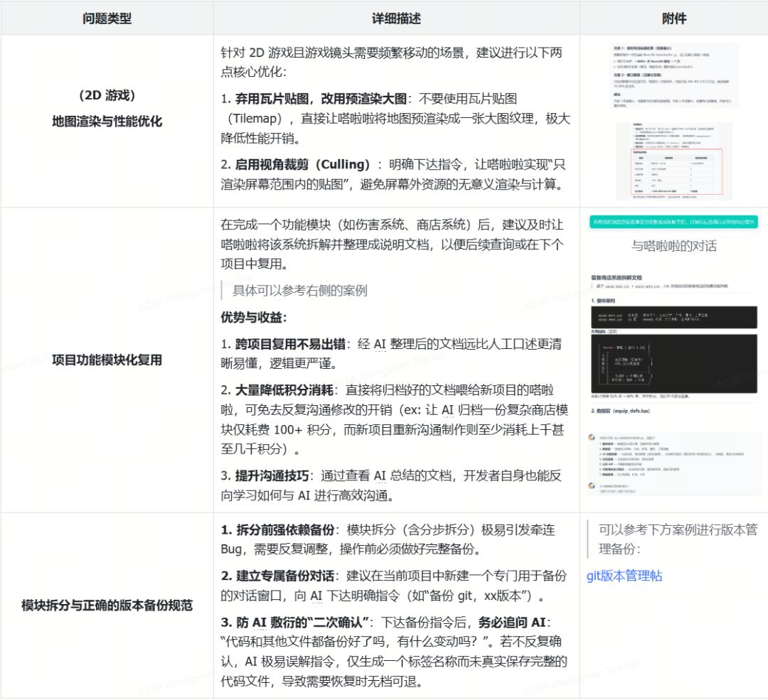Click the 项目功能模块化复用 row title
The image size is (768, 700).
point(107,360)
